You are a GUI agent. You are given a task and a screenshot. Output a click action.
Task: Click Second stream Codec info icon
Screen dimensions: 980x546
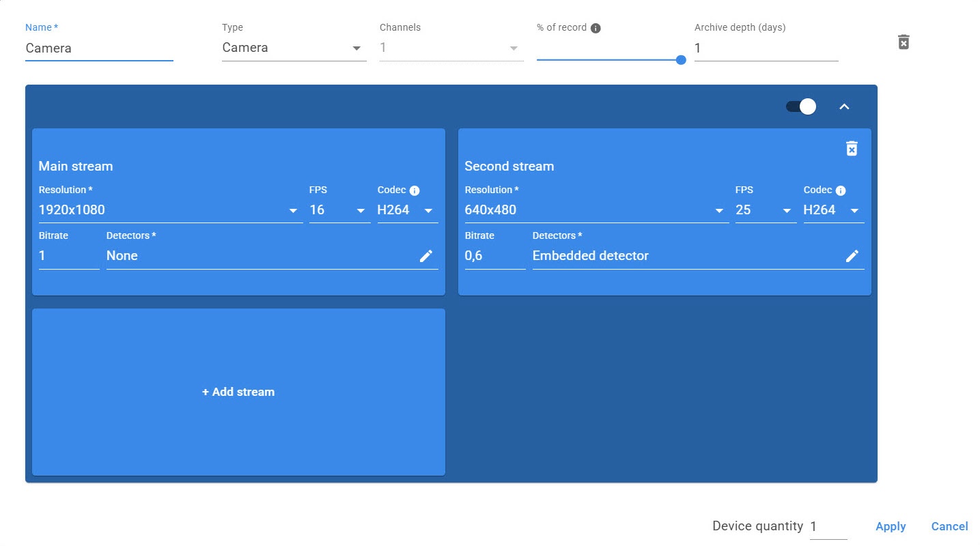click(841, 191)
